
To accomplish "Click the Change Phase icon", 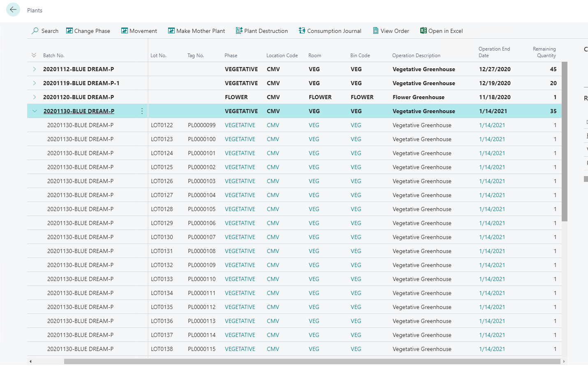I will [x=69, y=31].
